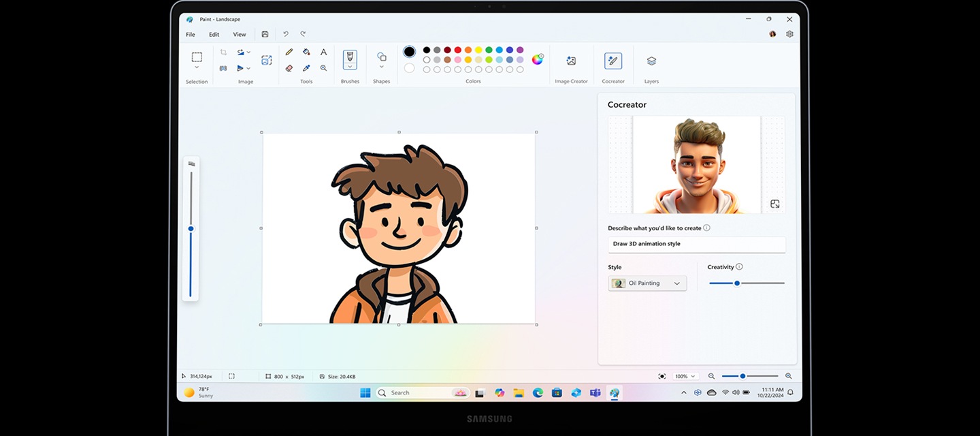This screenshot has width=980, height=436.
Task: Toggle the Cocreator panel button
Action: point(613,61)
